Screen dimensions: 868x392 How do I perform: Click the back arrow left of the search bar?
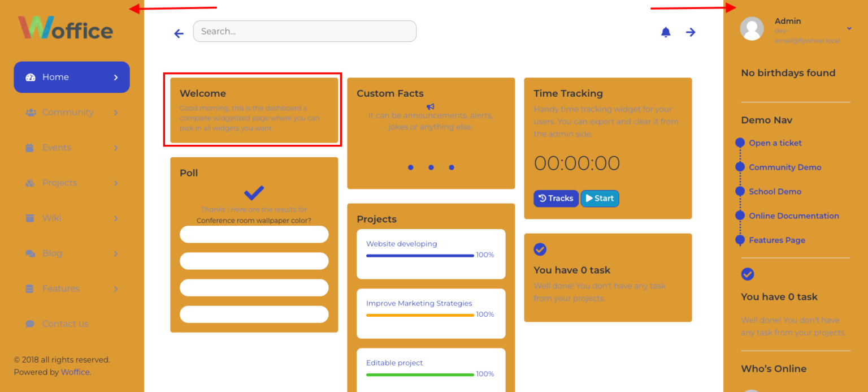179,33
